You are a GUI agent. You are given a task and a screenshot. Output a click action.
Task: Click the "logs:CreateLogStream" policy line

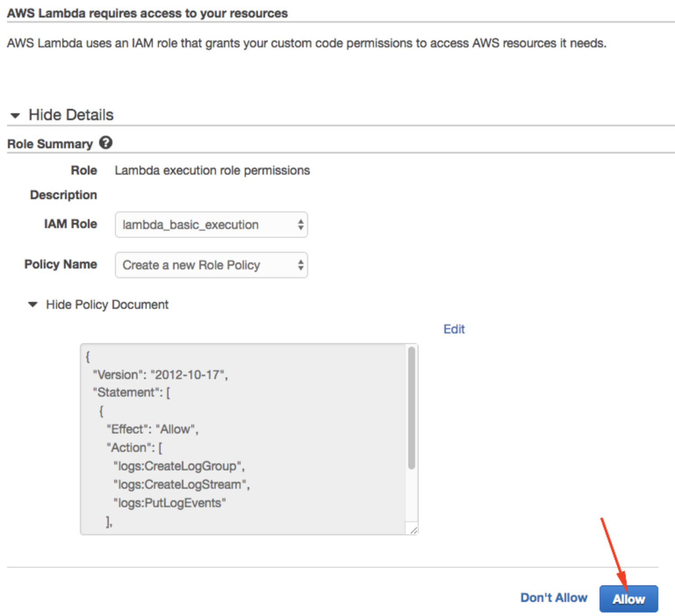181,484
